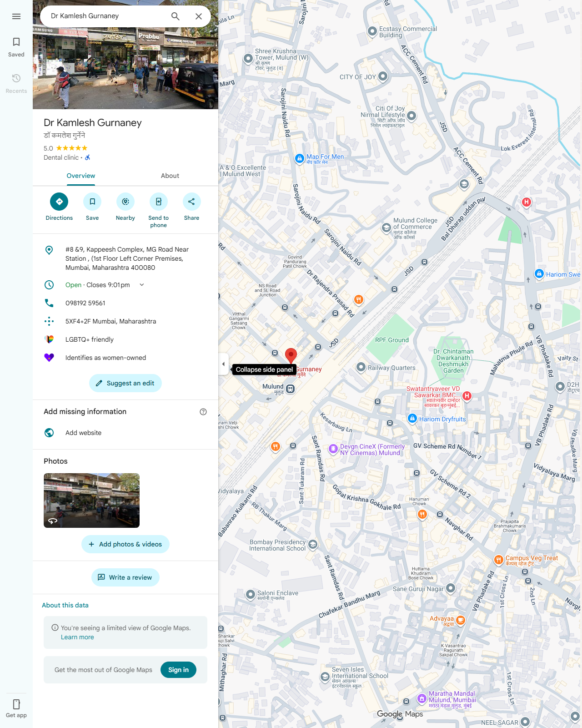Image resolution: width=582 pixels, height=728 pixels.
Task: Collapse the side panel arrow
Action: [223, 364]
